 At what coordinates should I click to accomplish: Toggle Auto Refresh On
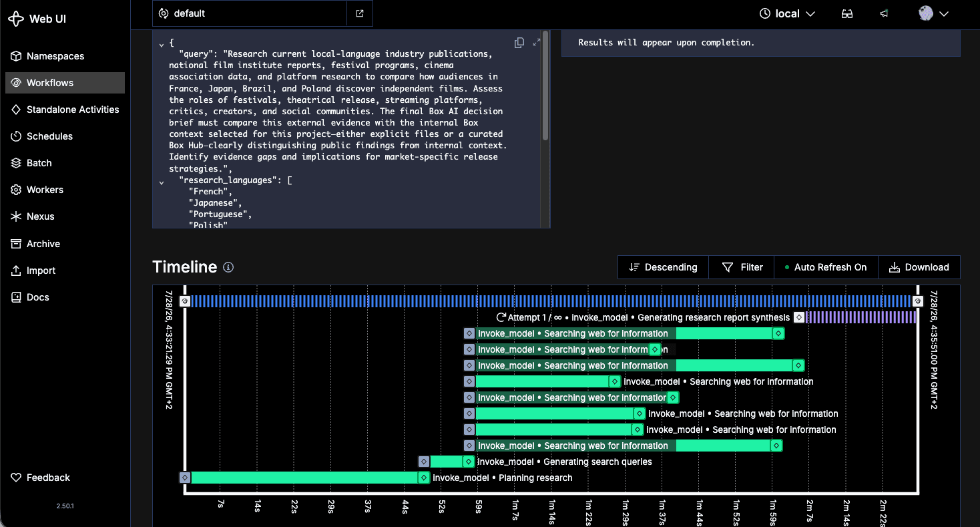[826, 267]
